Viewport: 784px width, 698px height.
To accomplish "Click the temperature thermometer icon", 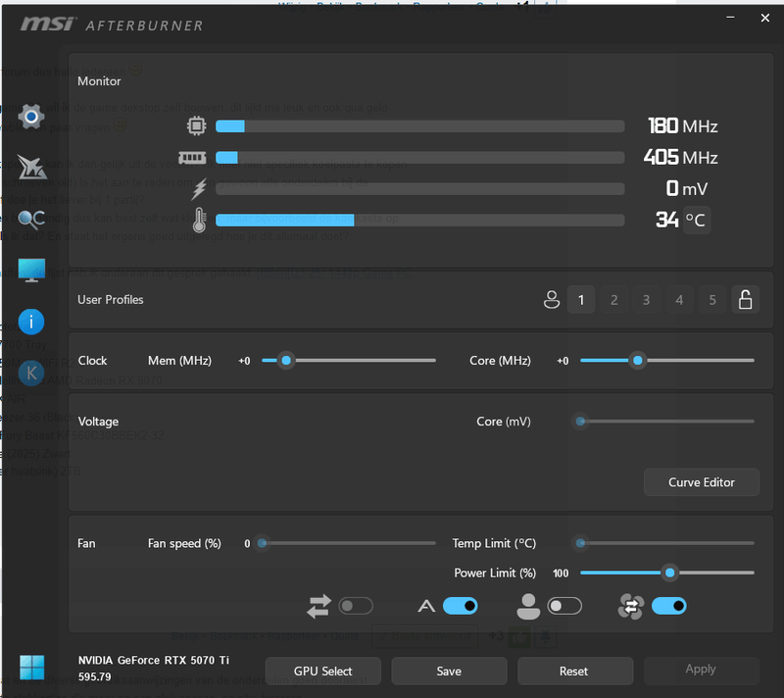I will tap(200, 220).
